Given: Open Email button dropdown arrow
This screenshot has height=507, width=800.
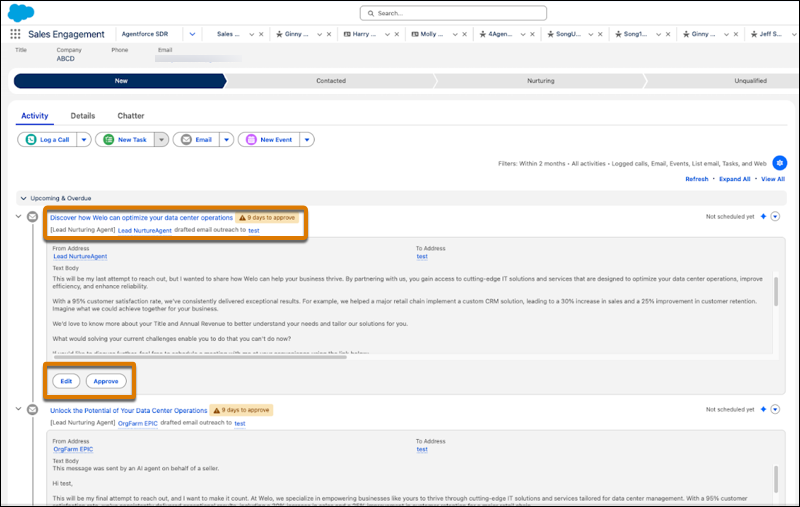Looking at the screenshot, I should [x=227, y=139].
